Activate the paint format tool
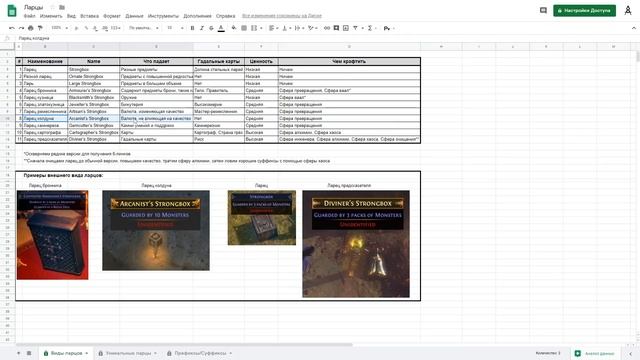This screenshot has width=640, height=360. pos(40,28)
